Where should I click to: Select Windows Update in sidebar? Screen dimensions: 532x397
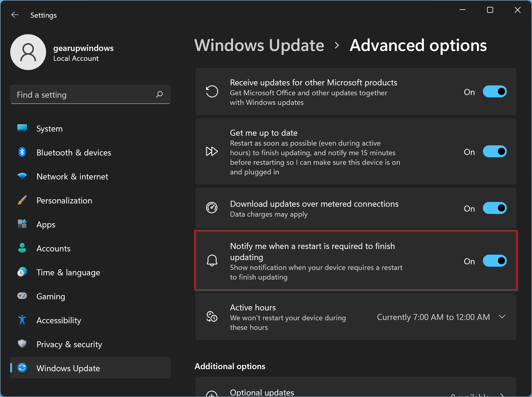coord(90,368)
